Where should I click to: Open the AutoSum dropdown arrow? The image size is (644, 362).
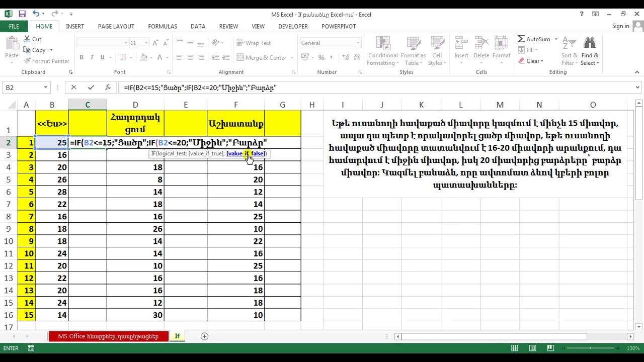[x=556, y=39]
